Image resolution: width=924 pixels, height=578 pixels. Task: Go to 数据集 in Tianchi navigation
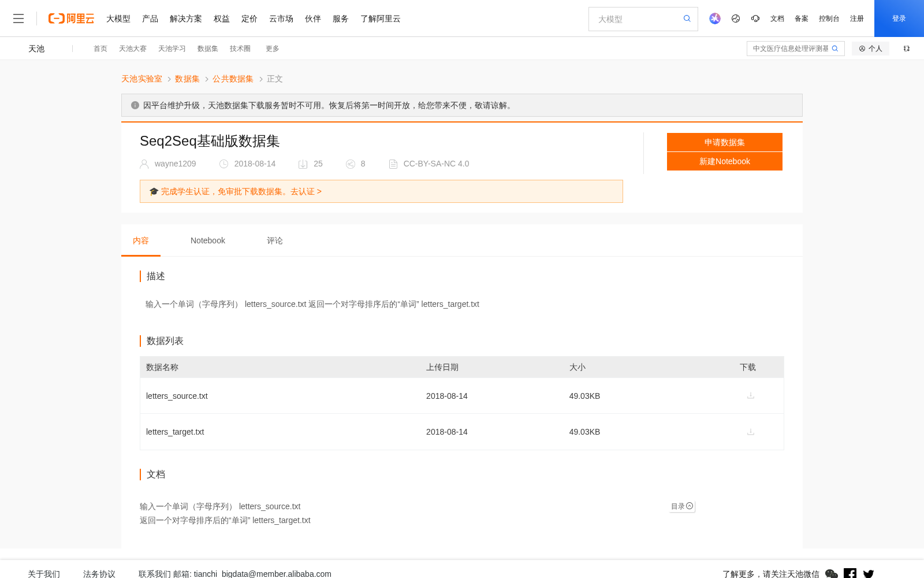pyautogui.click(x=208, y=49)
